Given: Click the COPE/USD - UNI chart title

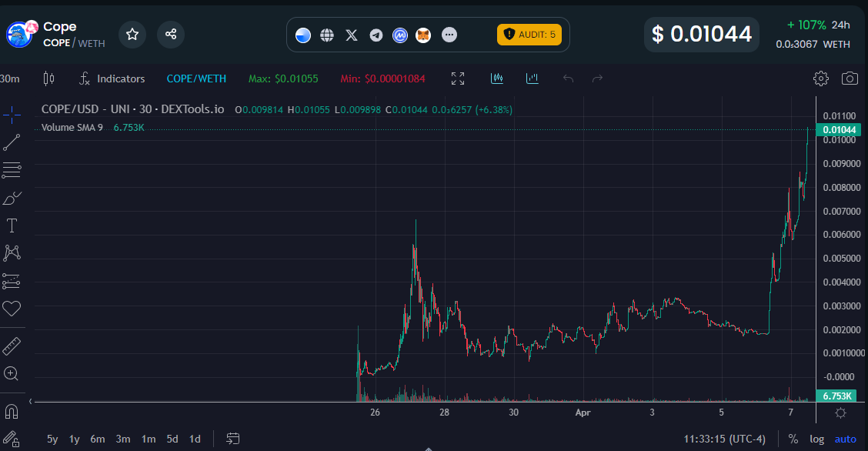Looking at the screenshot, I should point(132,109).
